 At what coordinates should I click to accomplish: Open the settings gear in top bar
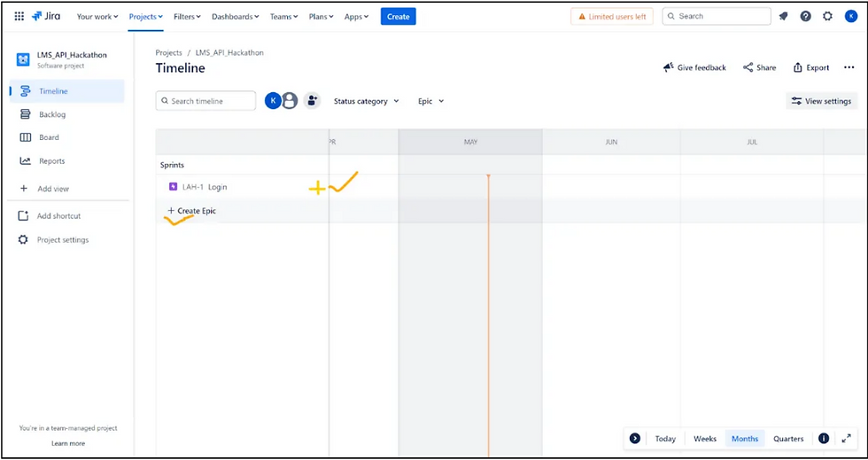827,17
